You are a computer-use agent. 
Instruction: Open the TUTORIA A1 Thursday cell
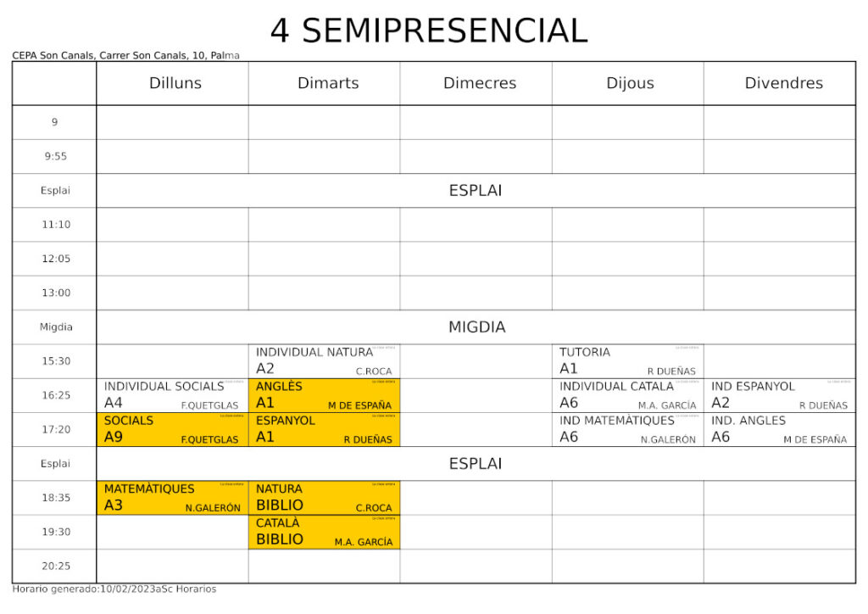pos(628,361)
